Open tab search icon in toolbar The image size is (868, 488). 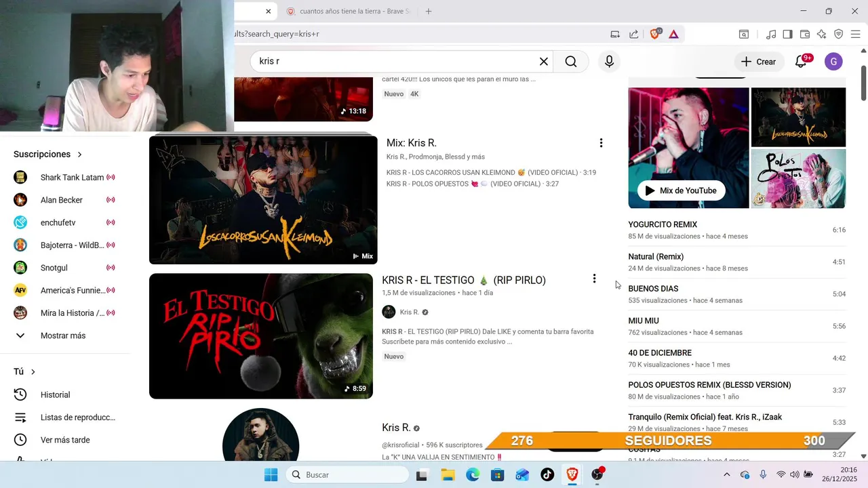pos(744,34)
